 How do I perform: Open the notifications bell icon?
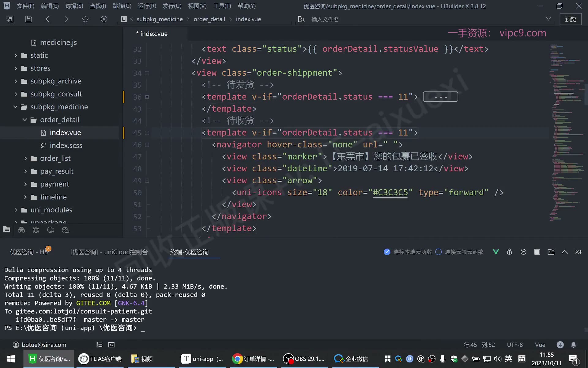(x=574, y=345)
